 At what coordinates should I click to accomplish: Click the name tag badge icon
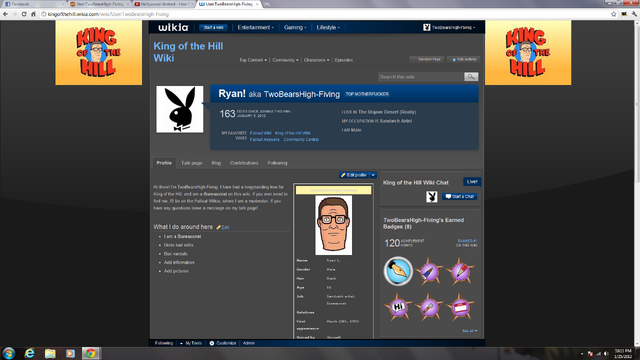(460, 307)
